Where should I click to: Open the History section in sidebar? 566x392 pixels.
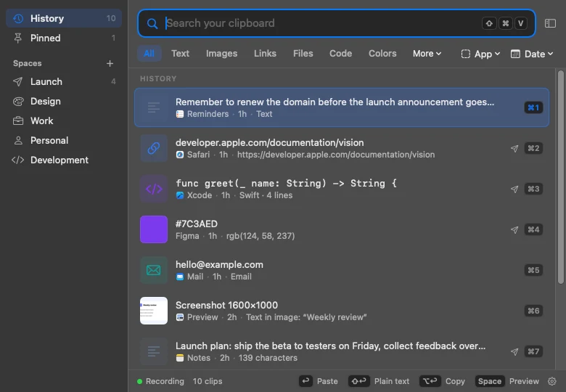click(64, 18)
